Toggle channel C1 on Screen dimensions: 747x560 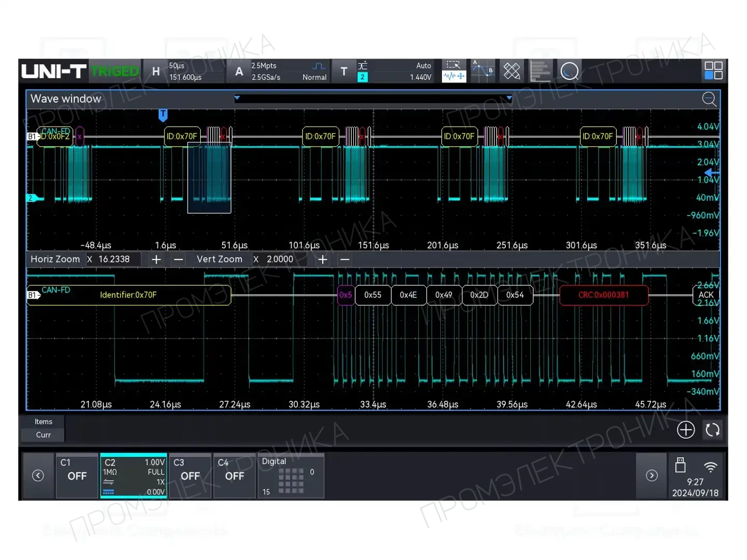tap(77, 475)
